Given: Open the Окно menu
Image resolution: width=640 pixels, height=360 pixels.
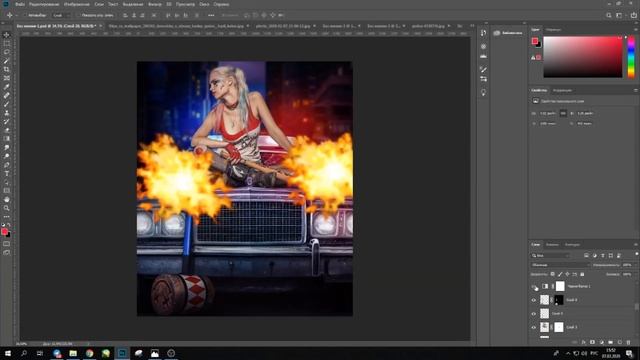Looking at the screenshot, I should point(204,4).
